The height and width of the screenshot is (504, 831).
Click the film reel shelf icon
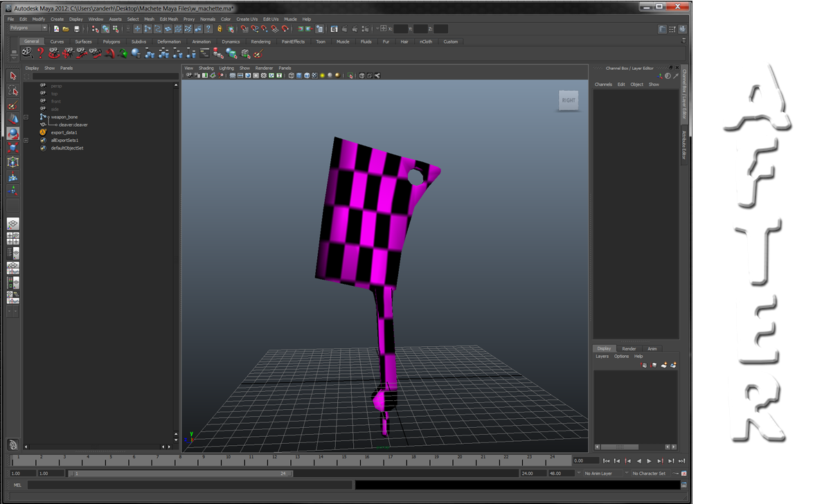click(26, 53)
